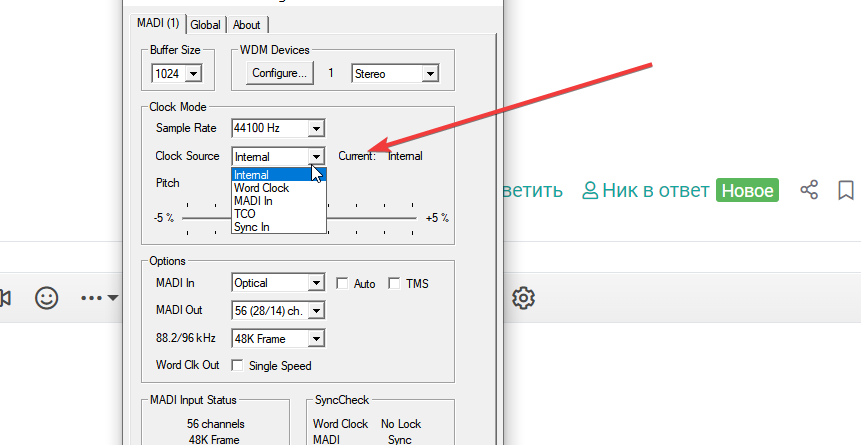The height and width of the screenshot is (445, 861).
Task: Enable the Auto checkbox for MADI In
Action: click(x=342, y=283)
